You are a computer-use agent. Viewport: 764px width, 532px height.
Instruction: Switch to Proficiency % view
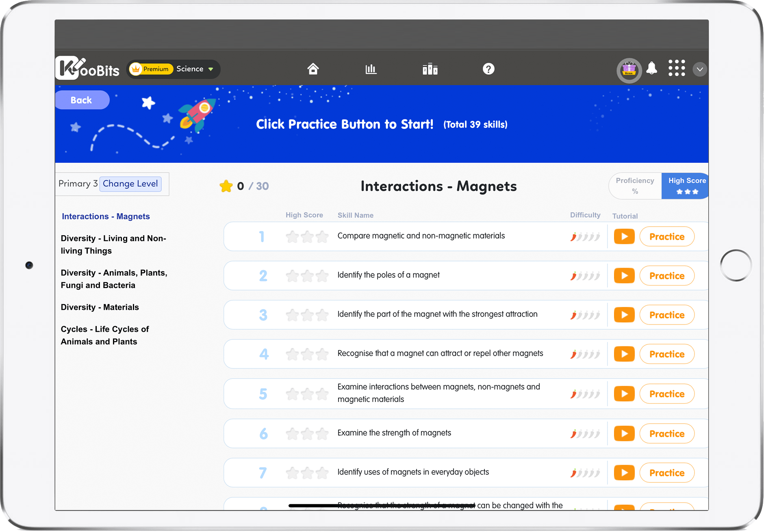tap(635, 186)
